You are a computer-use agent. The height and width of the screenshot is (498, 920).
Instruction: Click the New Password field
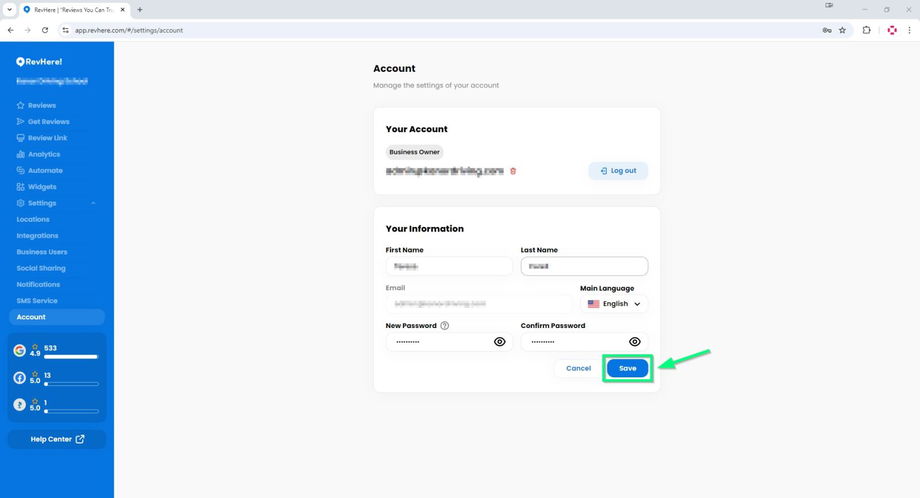pos(449,342)
